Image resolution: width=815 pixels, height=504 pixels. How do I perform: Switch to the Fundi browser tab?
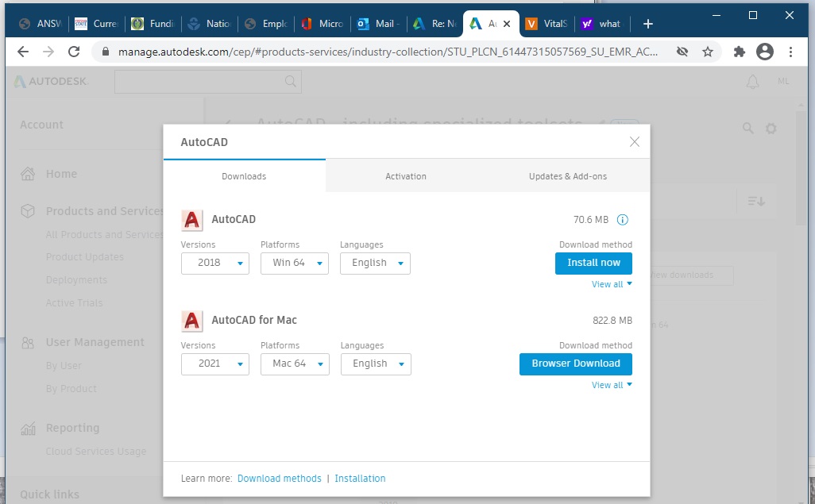pos(153,24)
